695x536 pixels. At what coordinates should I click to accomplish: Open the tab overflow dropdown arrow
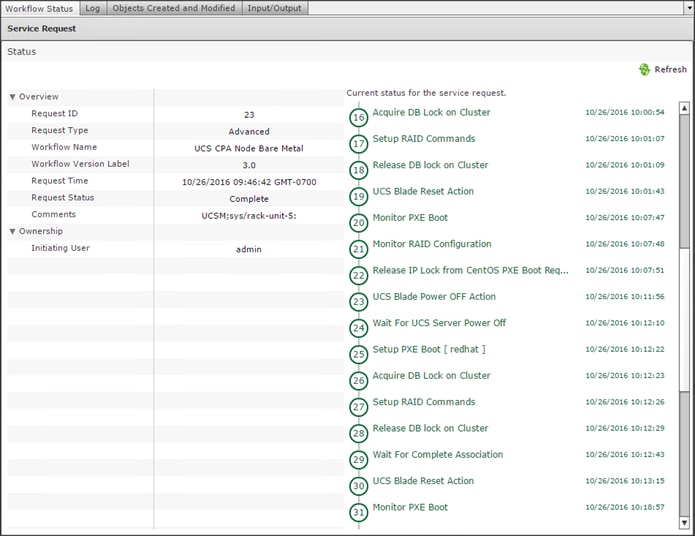pyautogui.click(x=689, y=8)
